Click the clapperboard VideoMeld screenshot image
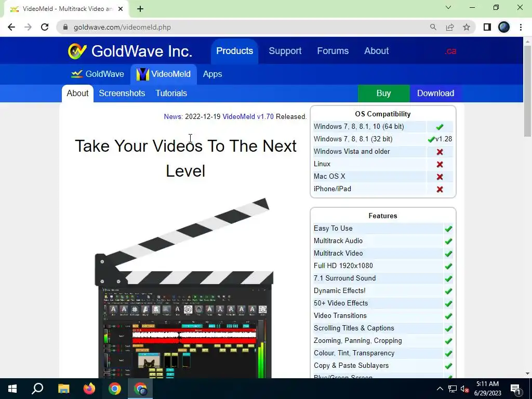This screenshot has height=399, width=532. 184,288
